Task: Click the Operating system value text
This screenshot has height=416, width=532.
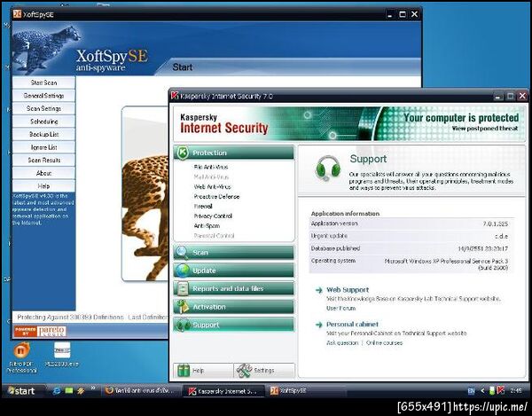Action: click(x=446, y=264)
